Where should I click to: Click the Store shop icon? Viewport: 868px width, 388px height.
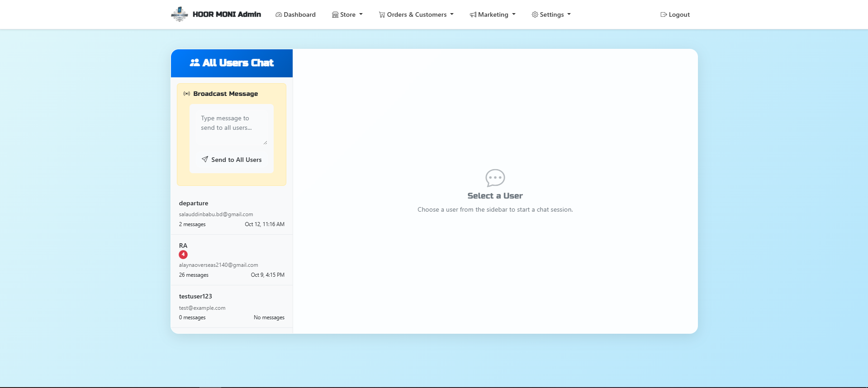[x=335, y=14]
